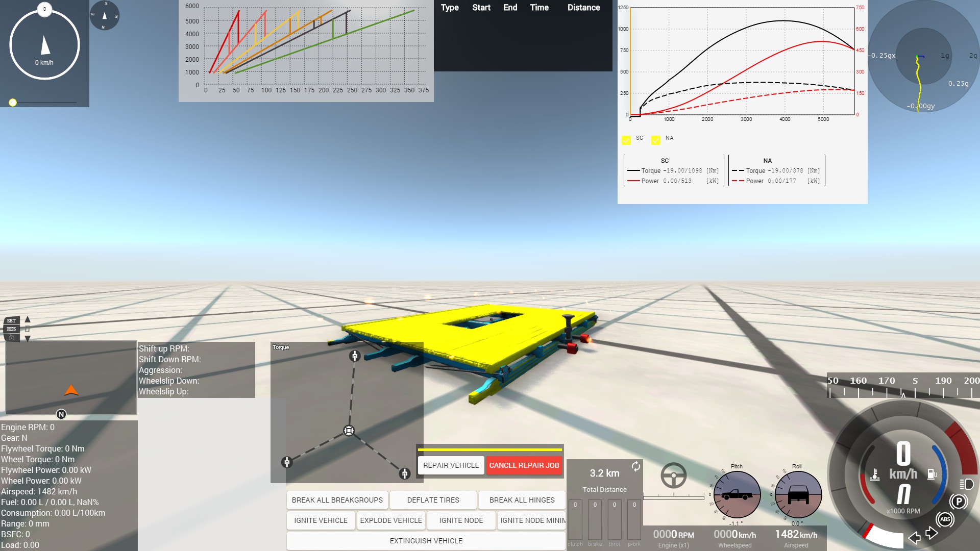Click the left turn signal arrow

click(x=914, y=537)
